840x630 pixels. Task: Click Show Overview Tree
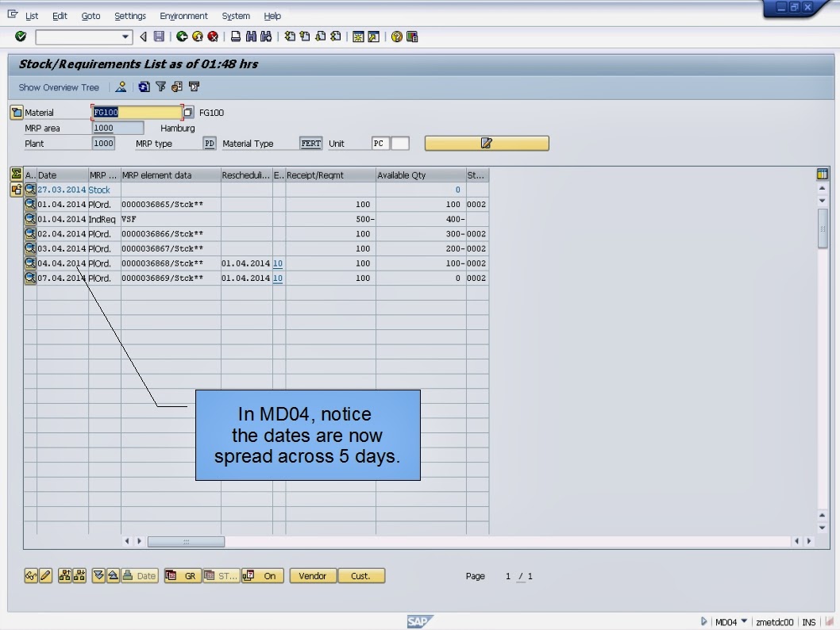(x=59, y=87)
